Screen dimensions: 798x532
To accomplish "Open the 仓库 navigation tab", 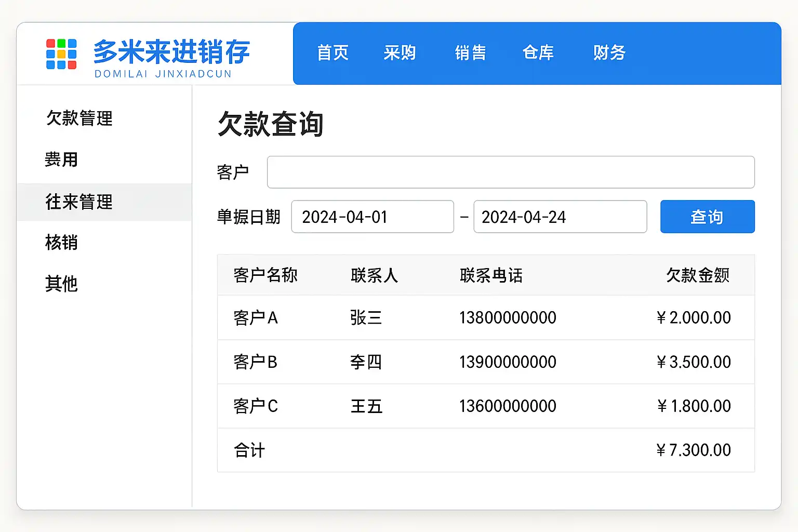I will [x=538, y=53].
